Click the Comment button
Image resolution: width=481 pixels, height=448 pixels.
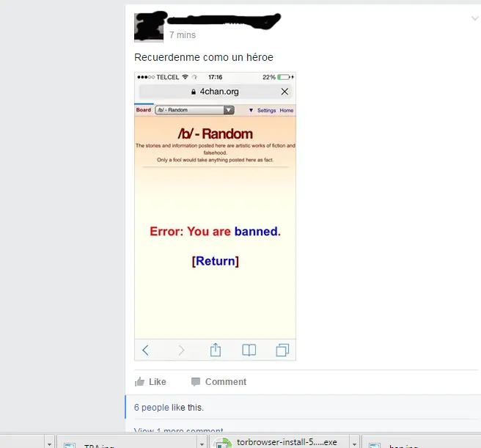coord(219,382)
